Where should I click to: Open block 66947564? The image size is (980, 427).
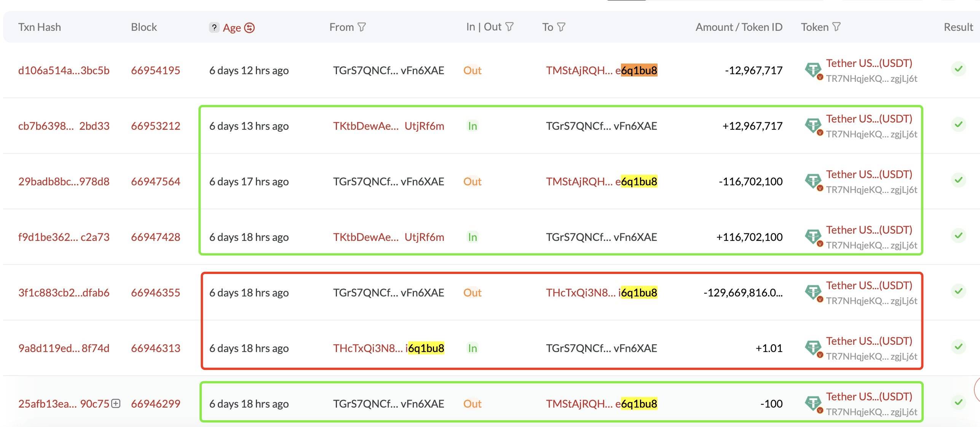coord(156,182)
